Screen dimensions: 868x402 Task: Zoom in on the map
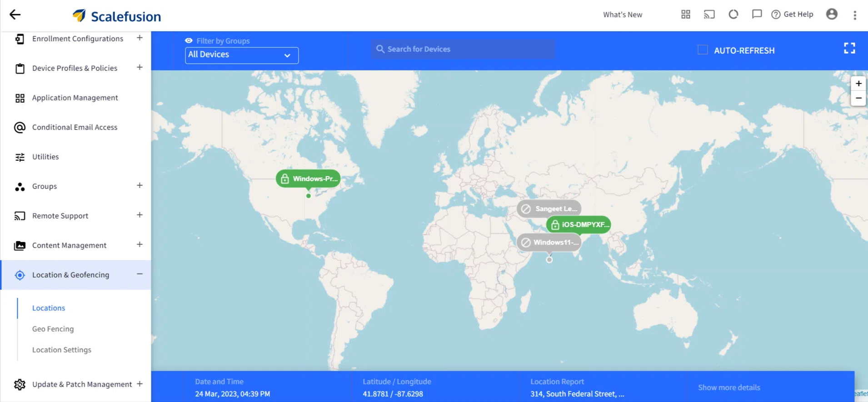pyautogui.click(x=858, y=84)
